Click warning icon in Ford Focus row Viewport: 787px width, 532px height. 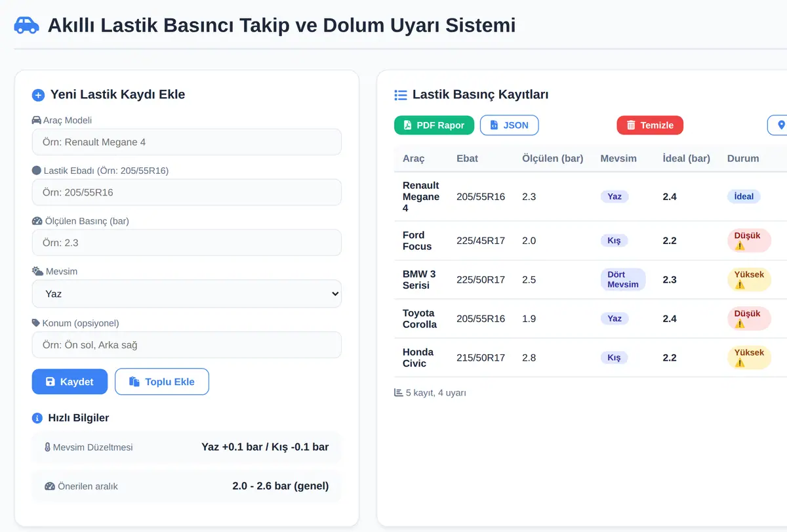[740, 246]
